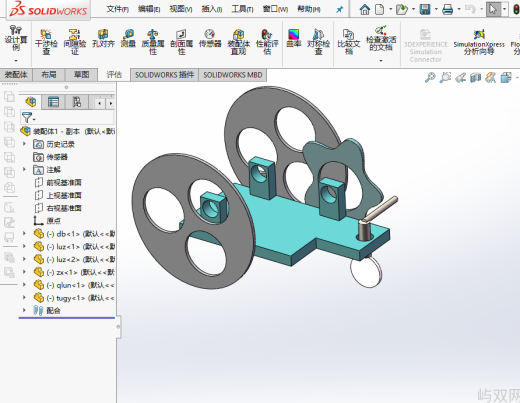Expand the db<1> component
The image size is (520, 403).
point(24,233)
